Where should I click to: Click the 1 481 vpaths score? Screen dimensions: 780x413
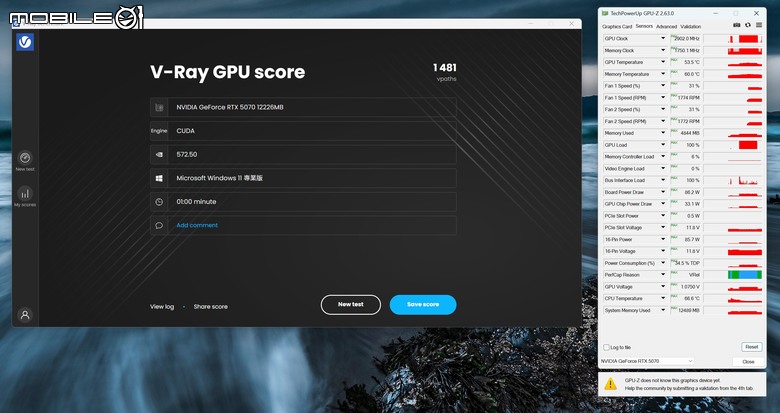click(445, 72)
